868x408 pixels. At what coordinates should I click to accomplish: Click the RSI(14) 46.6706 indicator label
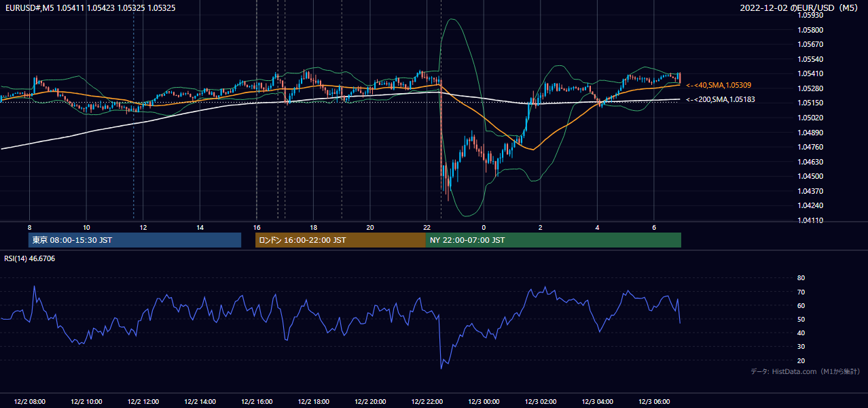[x=30, y=258]
